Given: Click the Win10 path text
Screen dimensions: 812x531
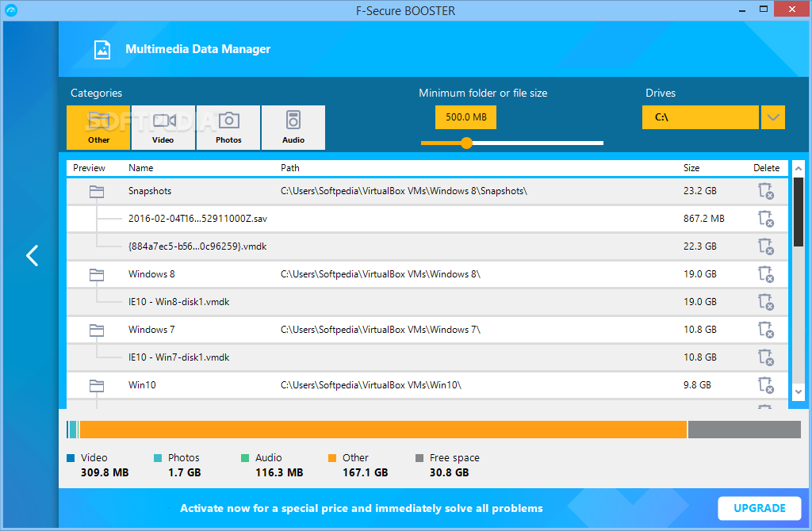Looking at the screenshot, I should (x=371, y=385).
